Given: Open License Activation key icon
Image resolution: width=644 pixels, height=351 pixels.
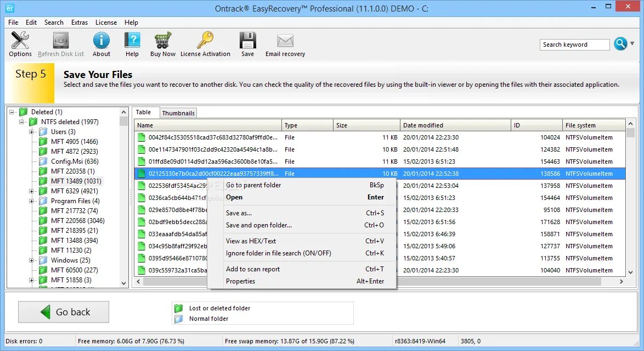Looking at the screenshot, I should point(205,41).
